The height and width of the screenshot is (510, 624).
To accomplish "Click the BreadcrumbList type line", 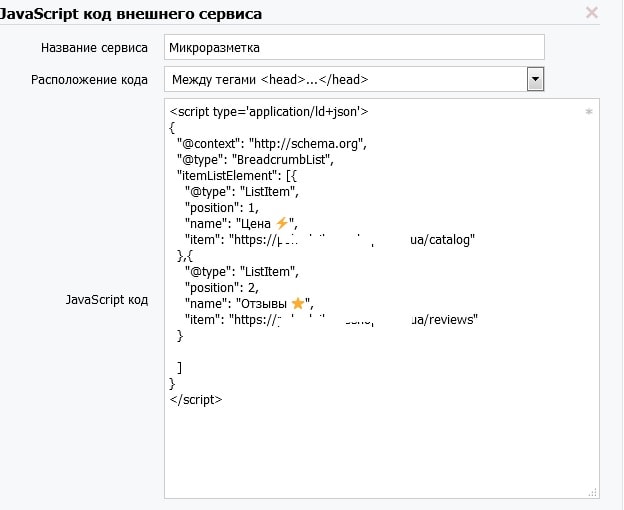I will pos(254,159).
